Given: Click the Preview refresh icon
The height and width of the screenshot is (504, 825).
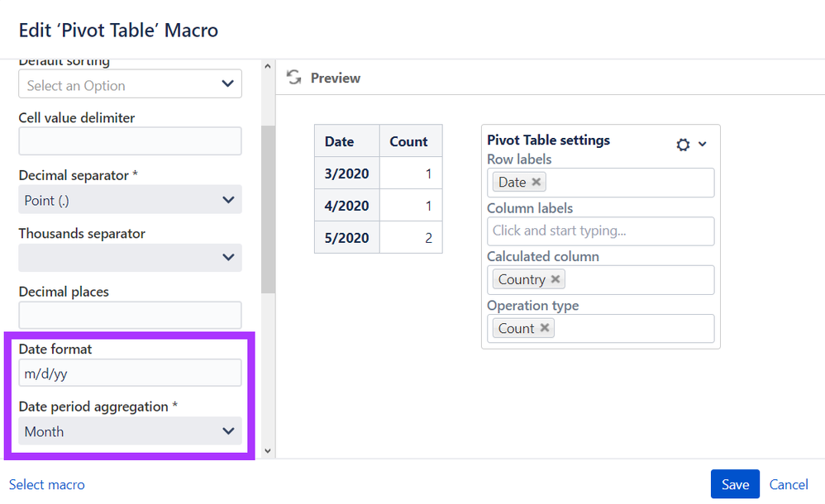Looking at the screenshot, I should click(293, 78).
